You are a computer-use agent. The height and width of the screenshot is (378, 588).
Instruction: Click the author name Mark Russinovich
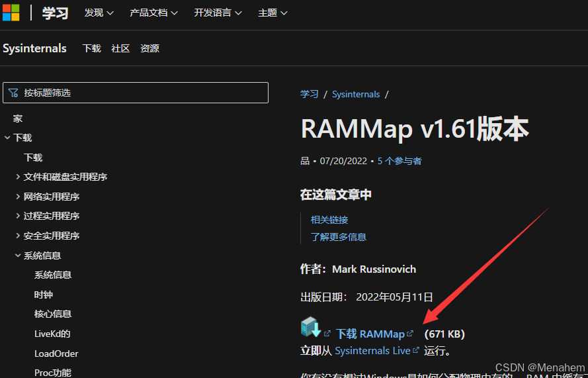pyautogui.click(x=374, y=269)
